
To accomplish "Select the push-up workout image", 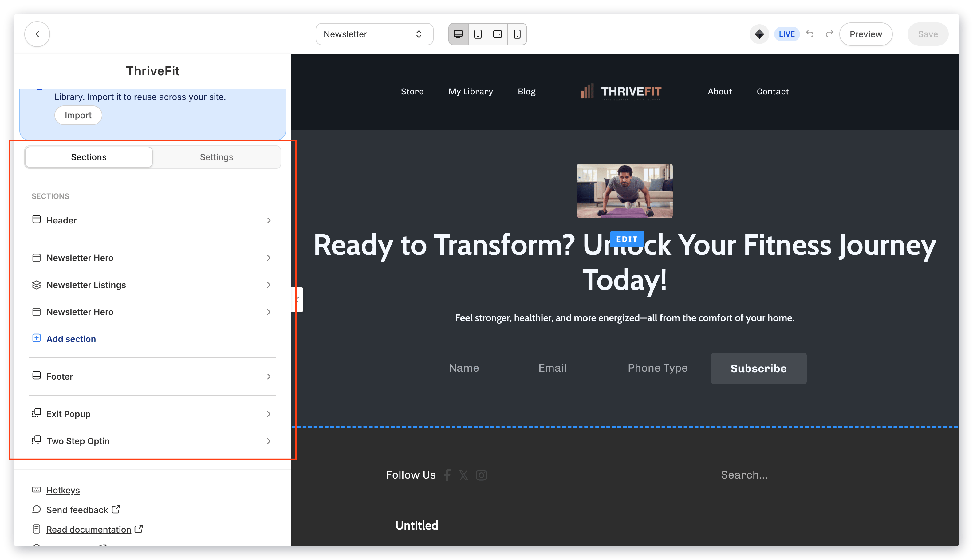I will (624, 191).
